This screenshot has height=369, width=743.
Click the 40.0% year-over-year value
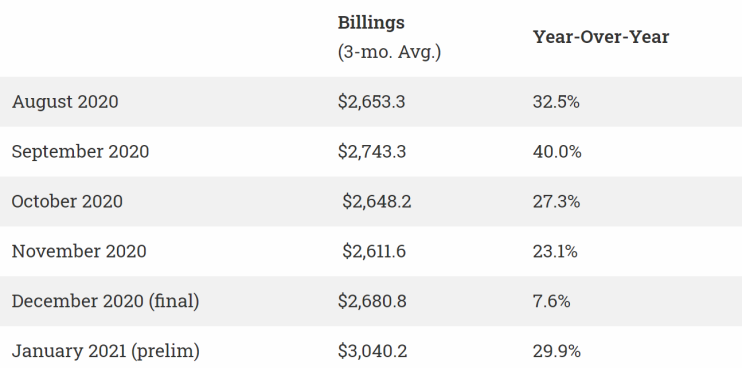coord(557,152)
